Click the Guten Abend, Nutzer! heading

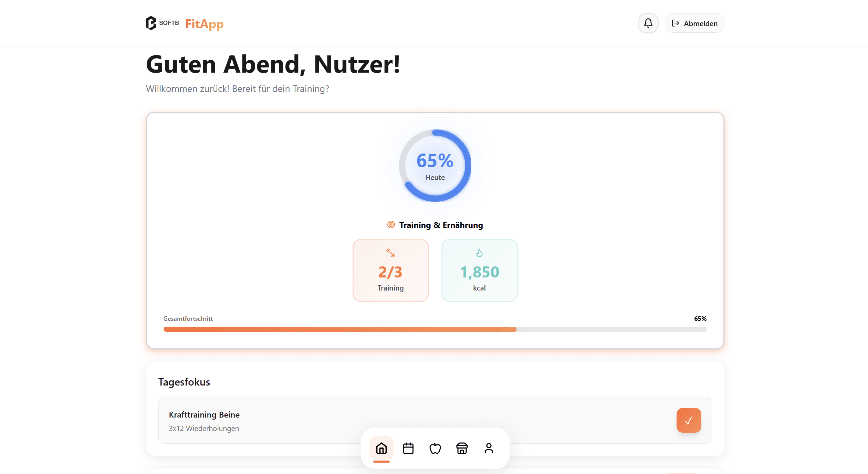273,64
